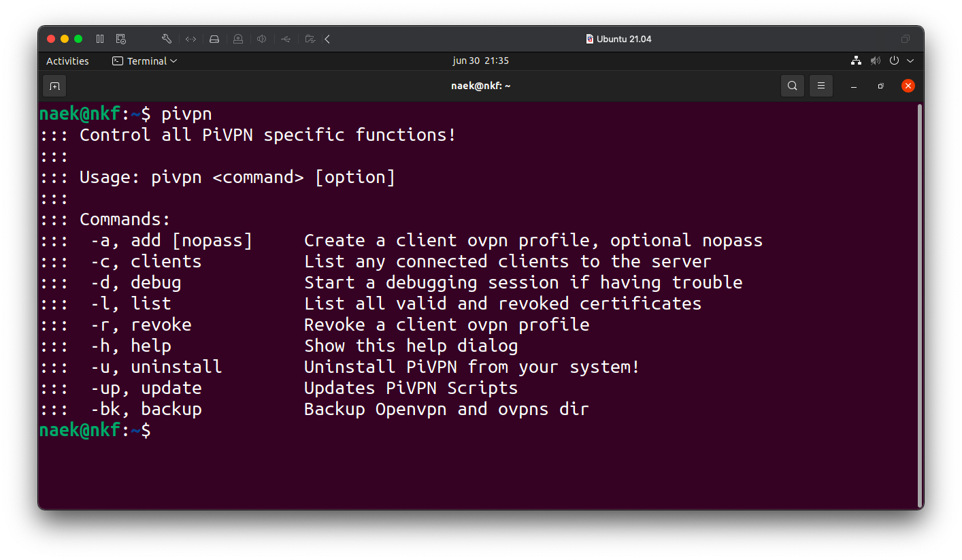Click 'Revoke a client ovpn profile' description
Image resolution: width=962 pixels, height=560 pixels.
[x=446, y=325]
